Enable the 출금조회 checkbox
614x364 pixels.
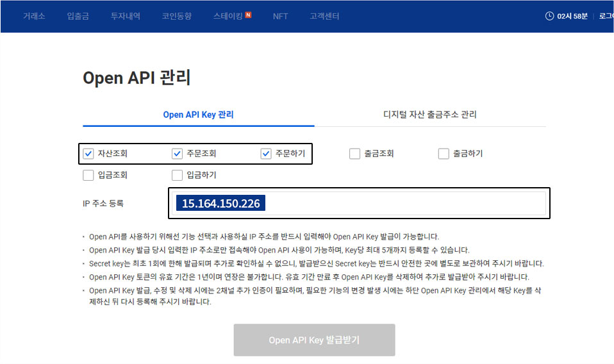coord(355,154)
